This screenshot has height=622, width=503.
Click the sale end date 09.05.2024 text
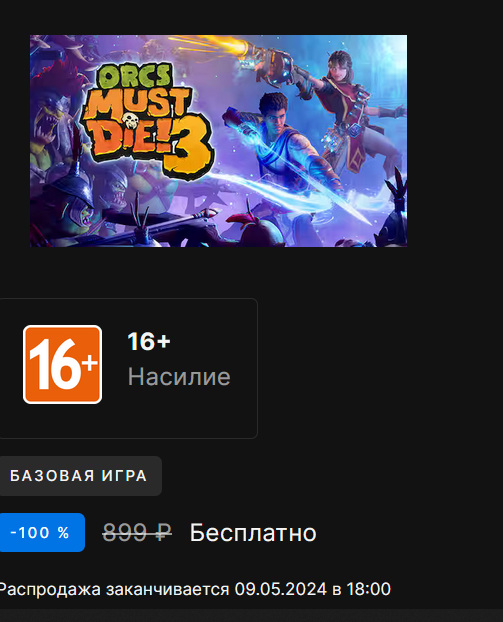281,589
